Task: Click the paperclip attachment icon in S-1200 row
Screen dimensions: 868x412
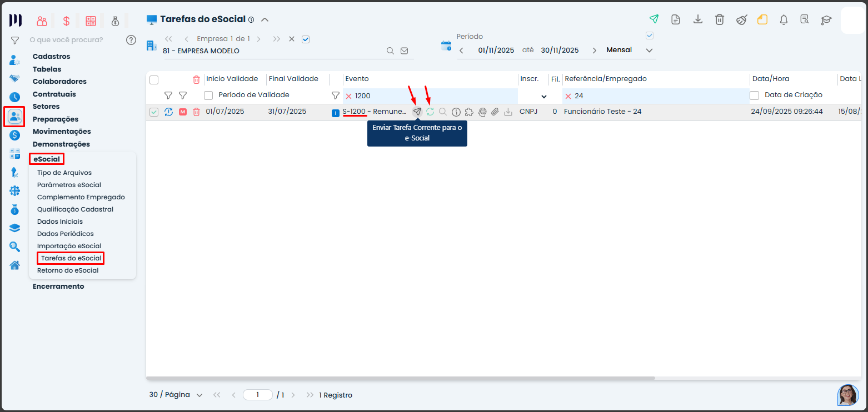Action: pos(495,112)
